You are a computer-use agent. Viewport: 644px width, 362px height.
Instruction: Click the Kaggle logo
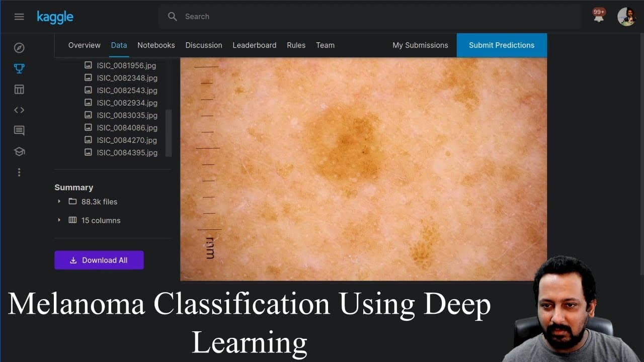(55, 17)
